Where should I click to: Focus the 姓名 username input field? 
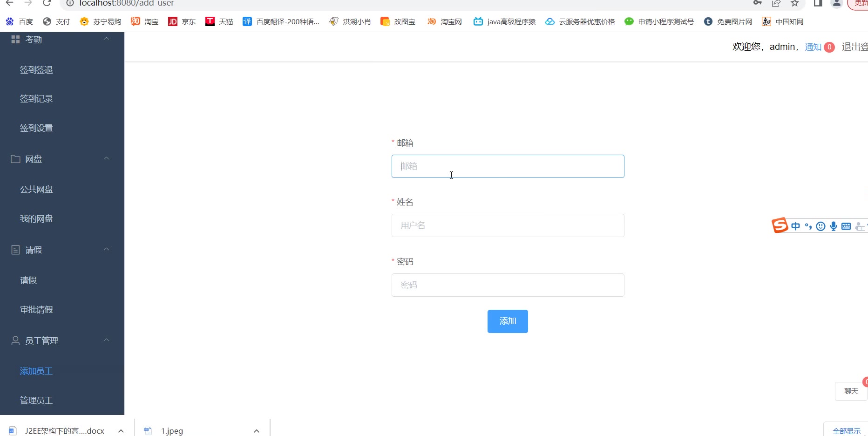pos(508,225)
